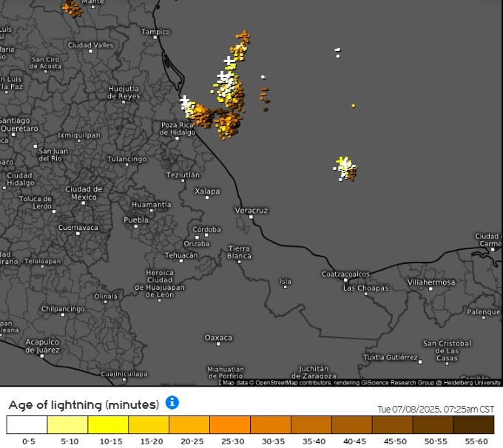Select the 20-25 minutes swatch
Image resolution: width=503 pixels, height=448 pixels.
click(189, 425)
